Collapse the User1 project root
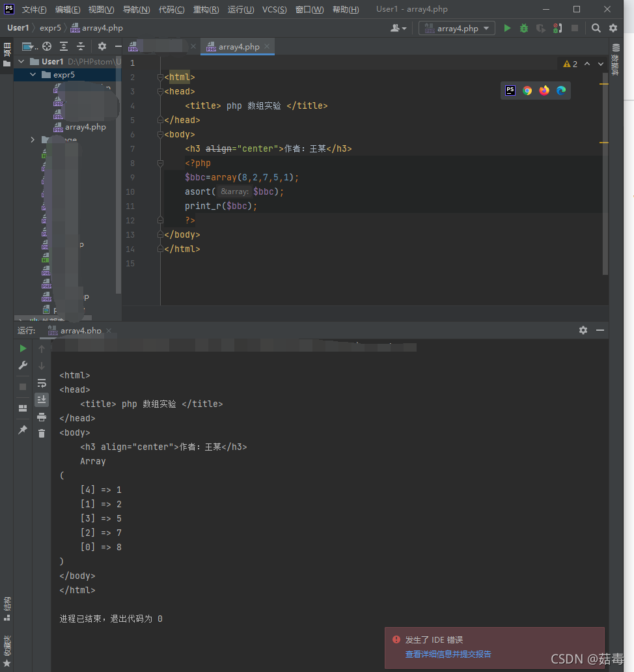The height and width of the screenshot is (672, 634). point(21,62)
